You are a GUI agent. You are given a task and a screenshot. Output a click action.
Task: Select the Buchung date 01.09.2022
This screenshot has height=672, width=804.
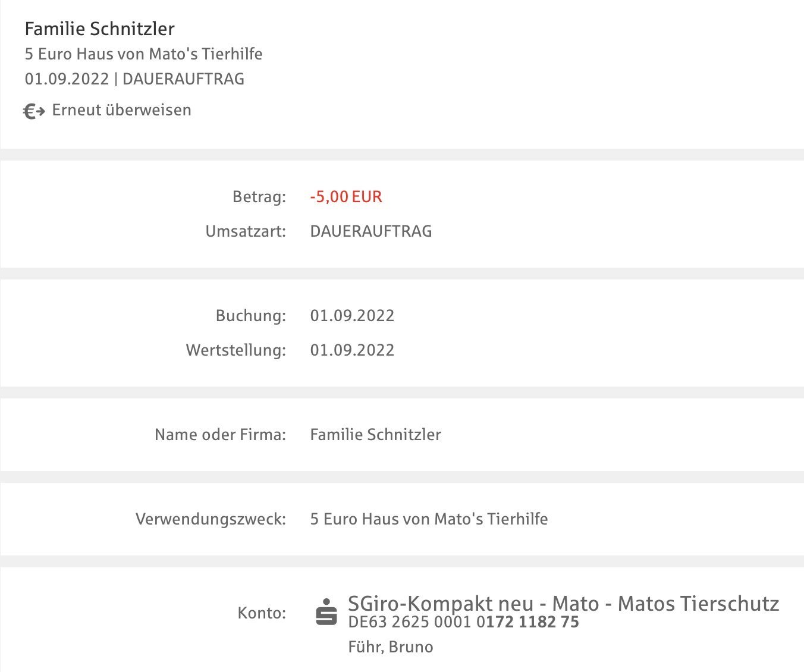(x=352, y=315)
